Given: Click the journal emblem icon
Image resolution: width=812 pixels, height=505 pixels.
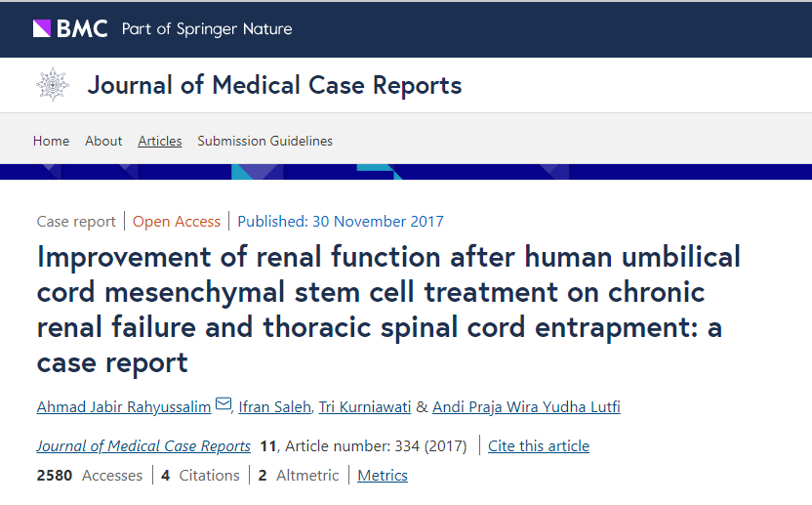Looking at the screenshot, I should coord(53,85).
